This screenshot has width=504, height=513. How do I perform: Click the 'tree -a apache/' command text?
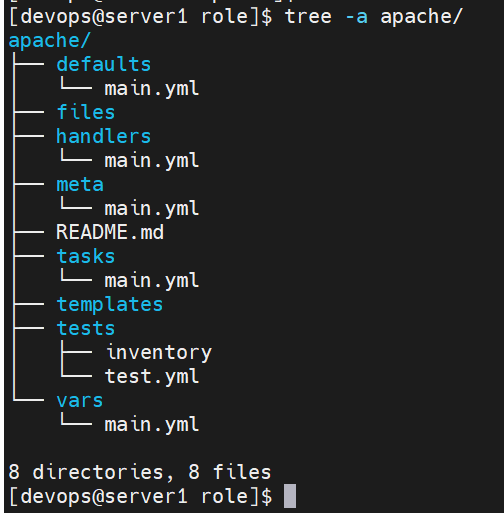coord(374,17)
